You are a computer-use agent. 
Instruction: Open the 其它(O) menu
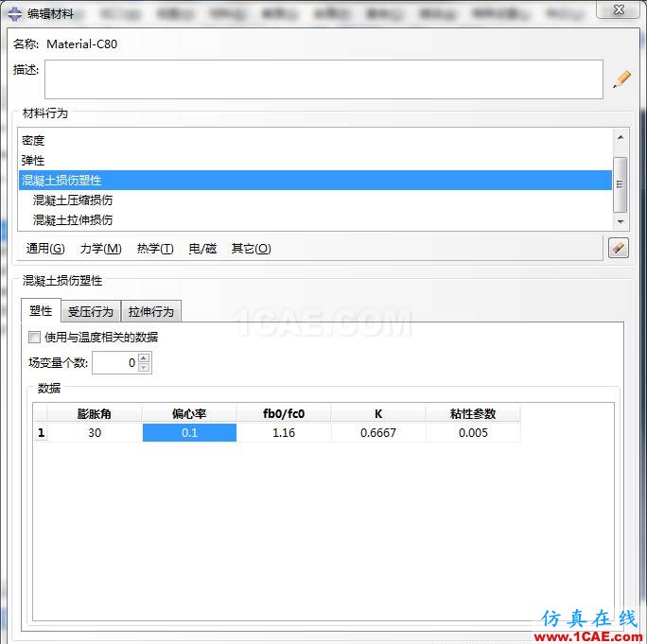click(251, 249)
